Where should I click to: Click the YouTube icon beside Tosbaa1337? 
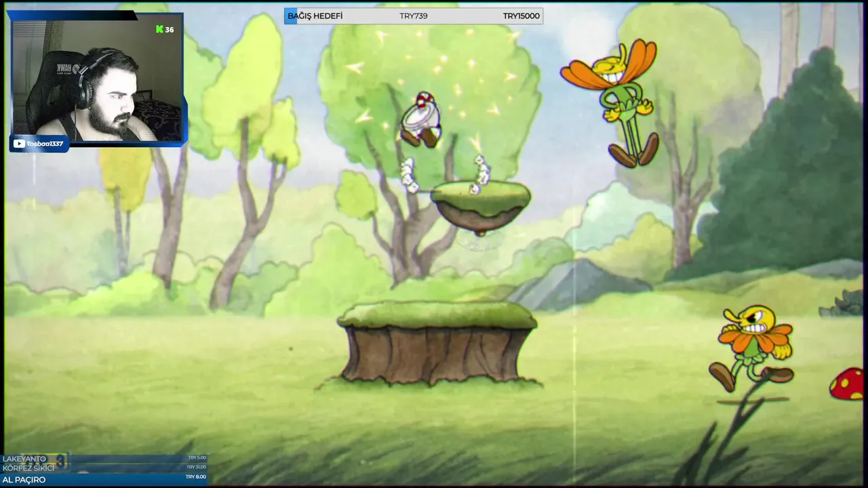(x=19, y=144)
